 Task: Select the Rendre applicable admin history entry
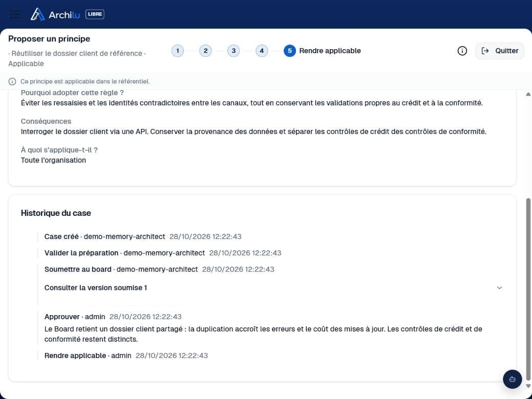click(126, 356)
